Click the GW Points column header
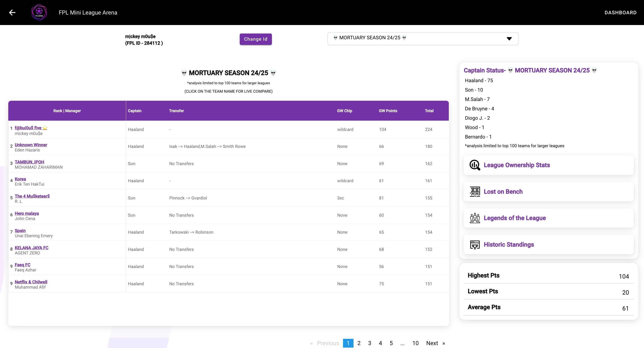 [388, 111]
